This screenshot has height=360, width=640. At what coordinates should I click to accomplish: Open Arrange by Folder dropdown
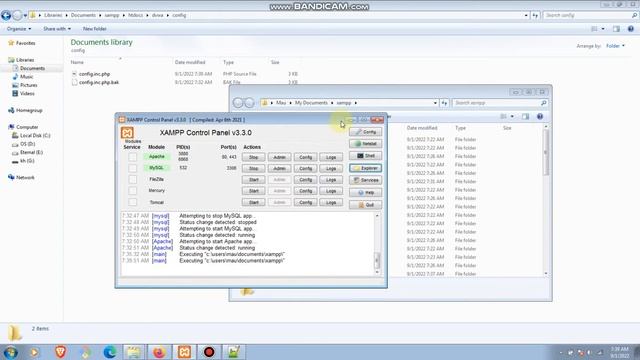(x=615, y=46)
